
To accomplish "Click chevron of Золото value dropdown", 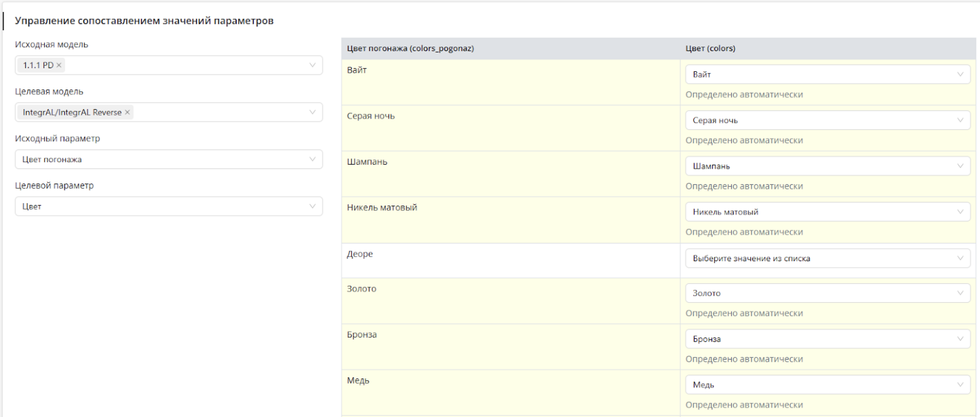I will pyautogui.click(x=960, y=293).
